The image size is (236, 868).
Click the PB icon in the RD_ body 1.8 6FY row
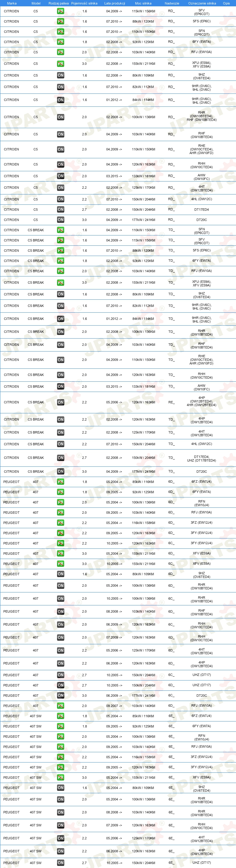(x=60, y=42)
